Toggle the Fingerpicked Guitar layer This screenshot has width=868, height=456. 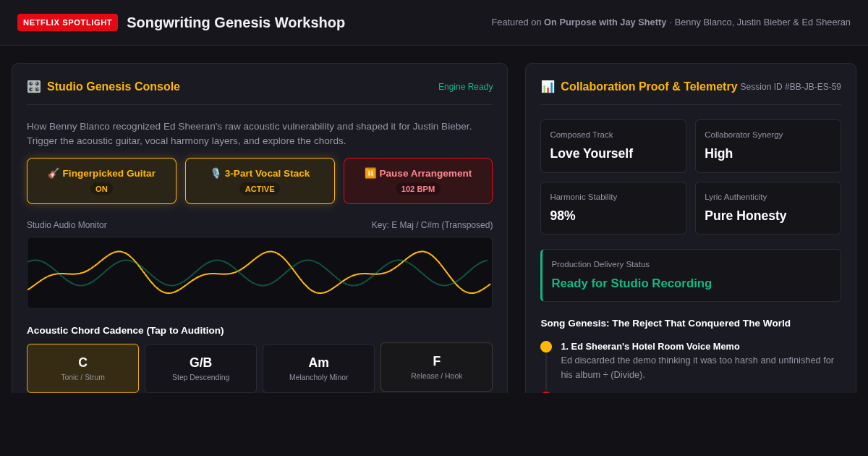coord(101,181)
